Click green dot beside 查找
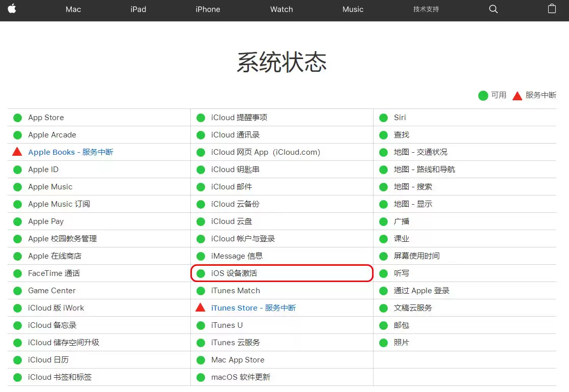Image resolution: width=569 pixels, height=392 pixels. point(384,135)
